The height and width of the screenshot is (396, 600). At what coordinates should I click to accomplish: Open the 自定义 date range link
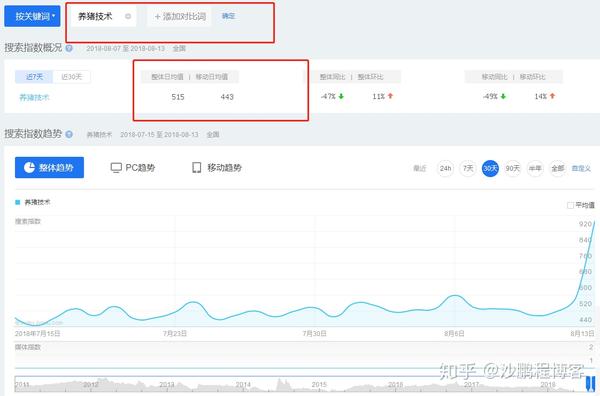[x=581, y=168]
